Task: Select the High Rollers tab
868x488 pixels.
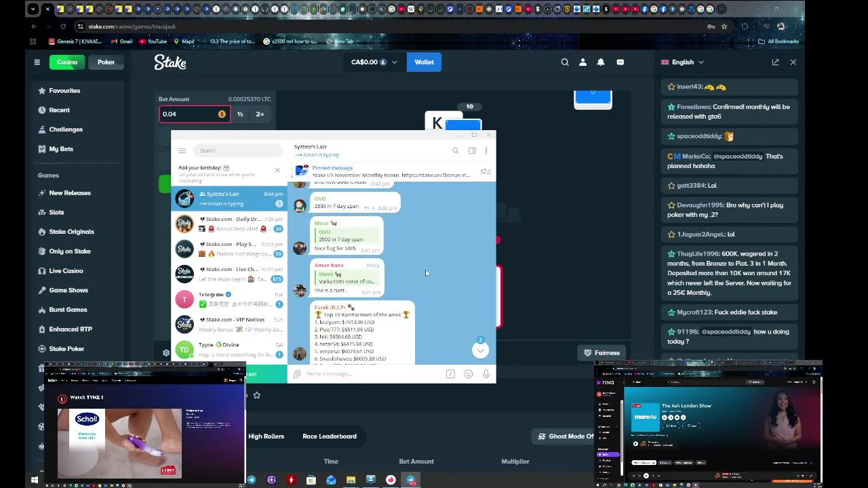Action: 266,436
